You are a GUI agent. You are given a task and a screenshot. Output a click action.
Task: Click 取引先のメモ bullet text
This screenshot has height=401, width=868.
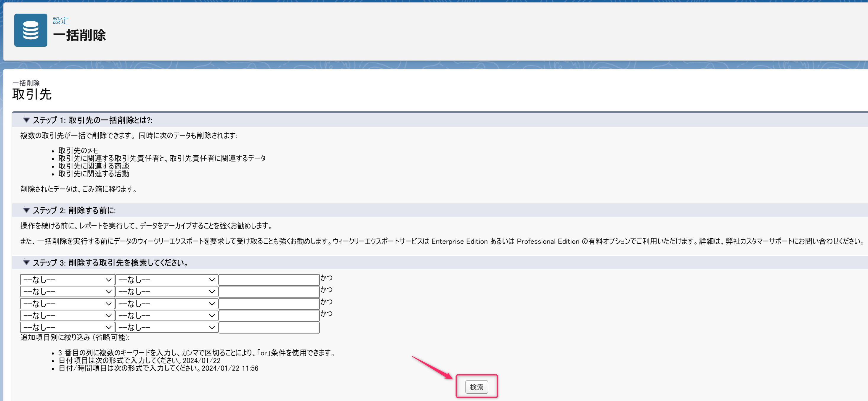pyautogui.click(x=78, y=151)
